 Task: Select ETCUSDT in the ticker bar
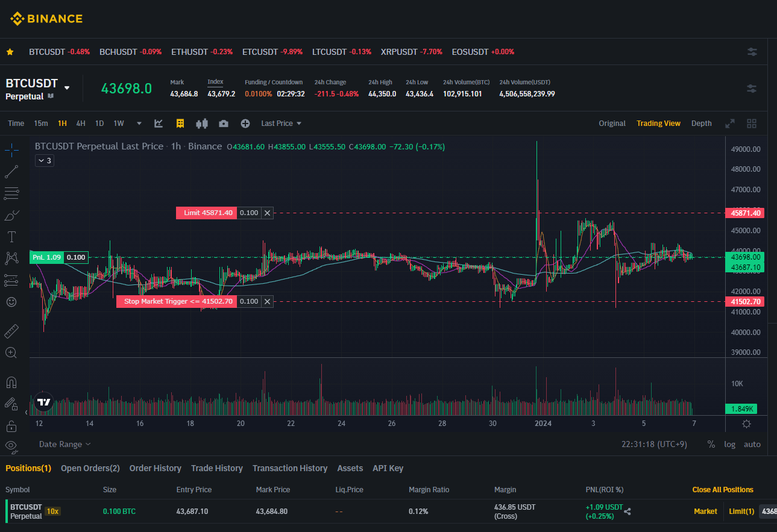(x=272, y=52)
